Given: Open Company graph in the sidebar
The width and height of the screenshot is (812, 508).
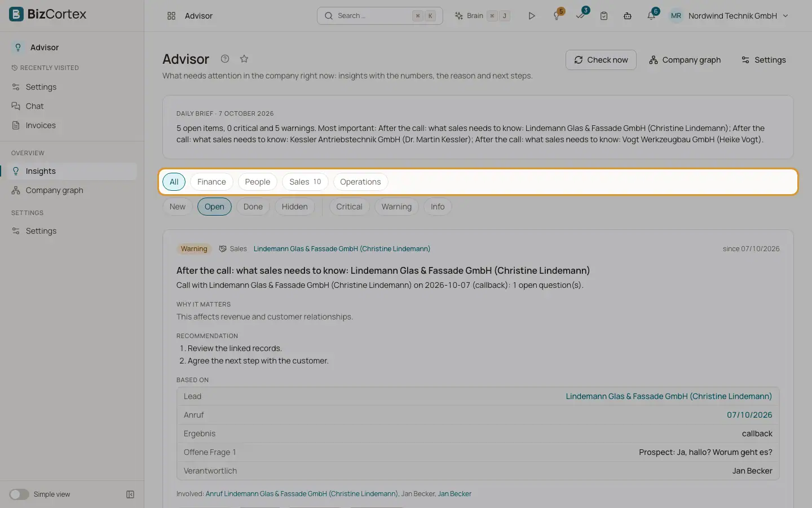Looking at the screenshot, I should (x=72, y=190).
